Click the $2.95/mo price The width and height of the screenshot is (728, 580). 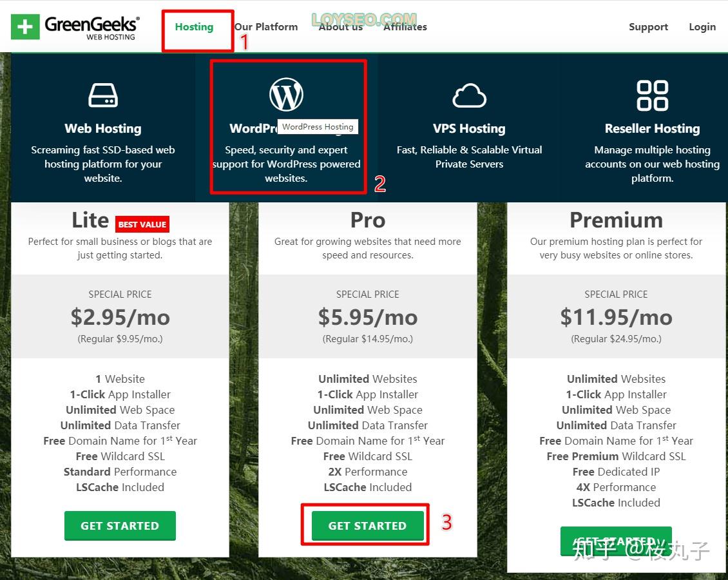[120, 317]
